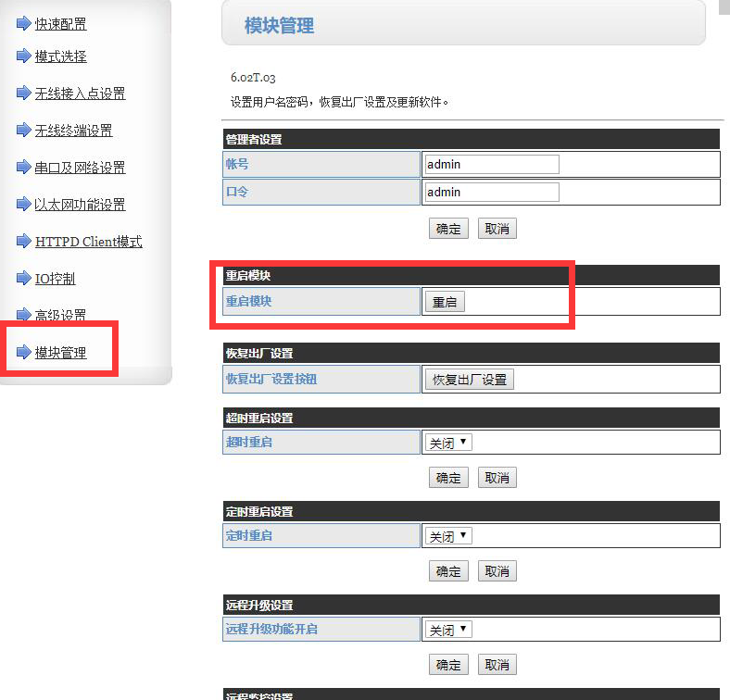This screenshot has width=730, height=700.
Task: Focus the 口令 password field
Action: pyautogui.click(x=491, y=192)
